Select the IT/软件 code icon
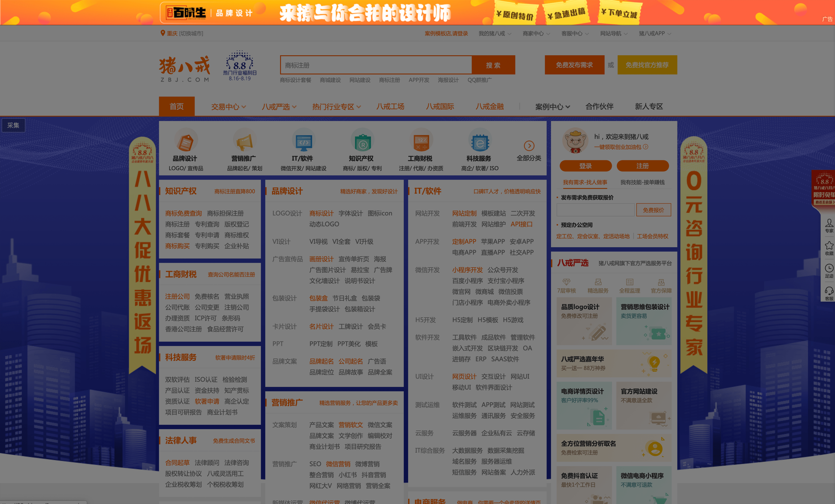This screenshot has height=504, width=835. tap(304, 141)
